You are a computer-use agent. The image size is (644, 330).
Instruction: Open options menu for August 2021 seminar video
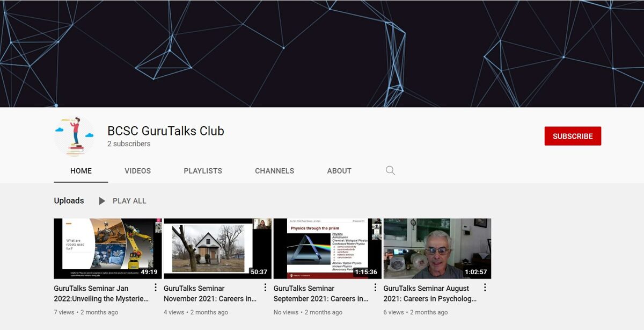point(485,288)
